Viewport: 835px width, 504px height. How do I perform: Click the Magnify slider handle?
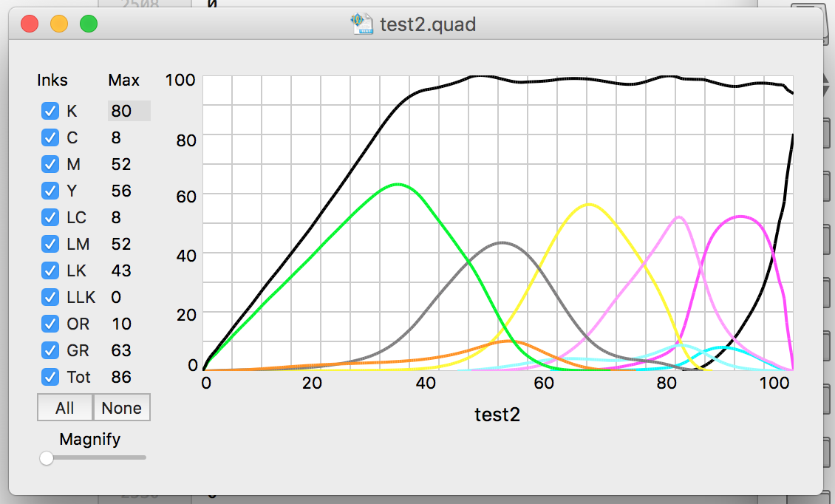47,458
